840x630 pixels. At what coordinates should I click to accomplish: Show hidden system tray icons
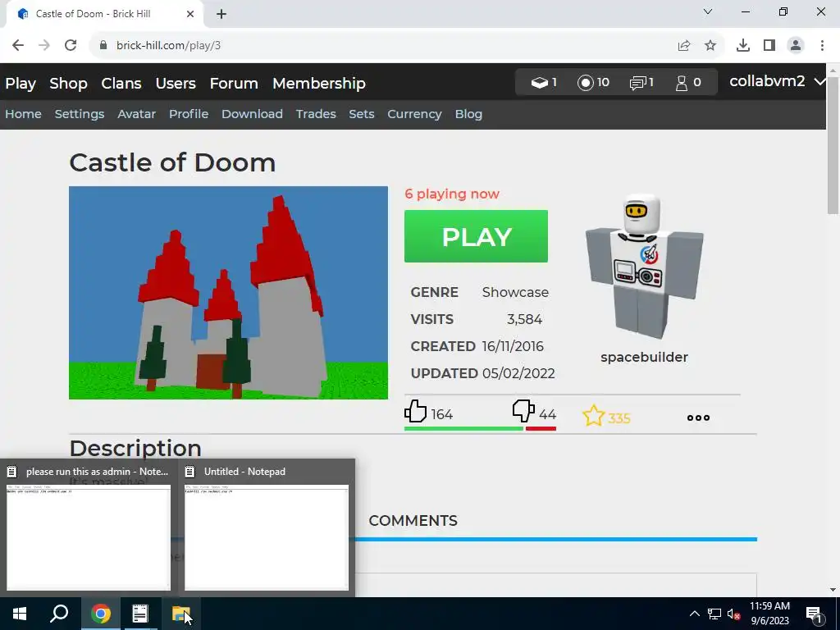(694, 614)
